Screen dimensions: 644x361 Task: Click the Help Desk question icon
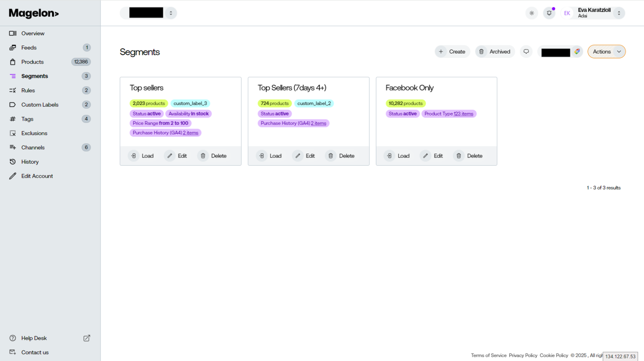[x=13, y=338]
